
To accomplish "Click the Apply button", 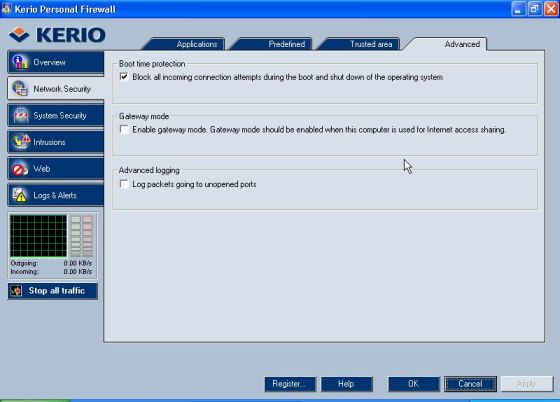I will pyautogui.click(x=527, y=384).
